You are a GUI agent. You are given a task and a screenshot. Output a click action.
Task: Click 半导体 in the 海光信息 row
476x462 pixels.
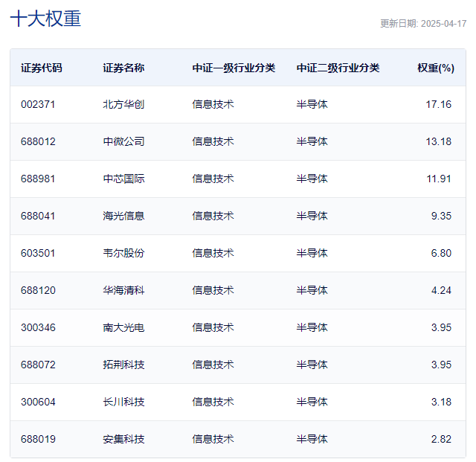click(312, 216)
